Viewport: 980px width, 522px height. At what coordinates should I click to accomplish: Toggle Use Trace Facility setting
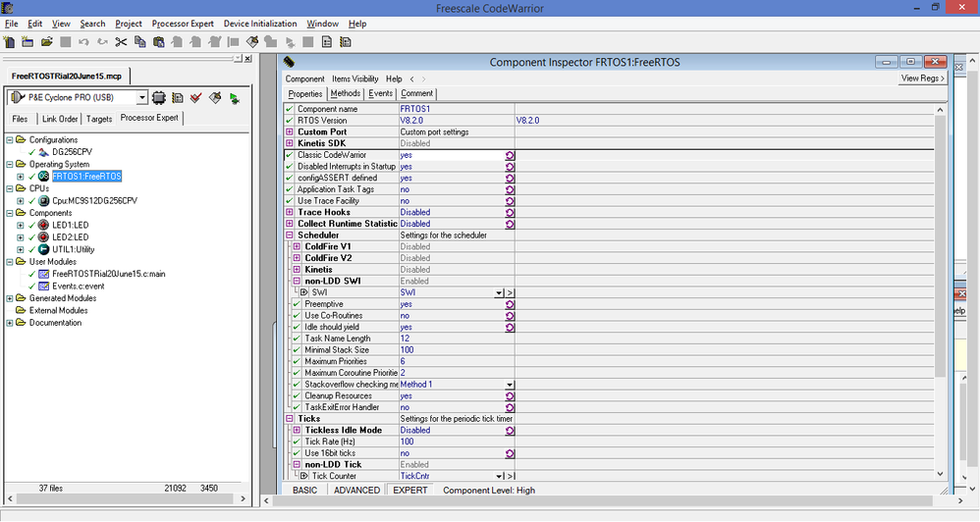(510, 201)
